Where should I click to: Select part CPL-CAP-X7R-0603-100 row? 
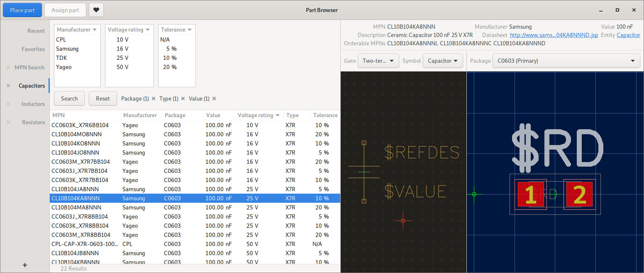tap(195, 244)
